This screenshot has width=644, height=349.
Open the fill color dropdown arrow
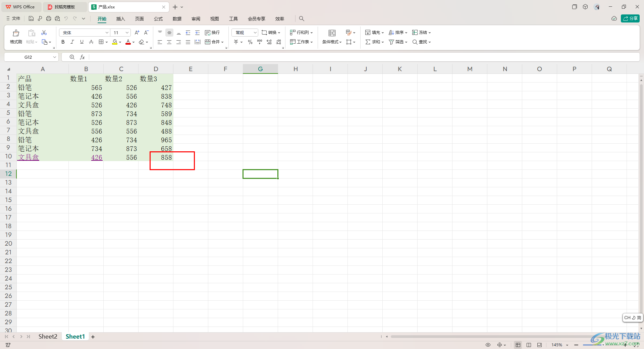click(x=120, y=42)
